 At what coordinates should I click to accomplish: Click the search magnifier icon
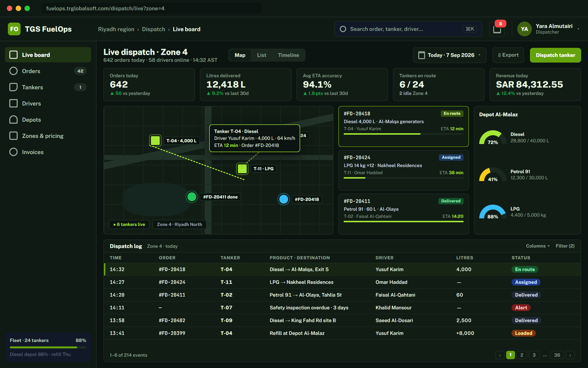[343, 29]
